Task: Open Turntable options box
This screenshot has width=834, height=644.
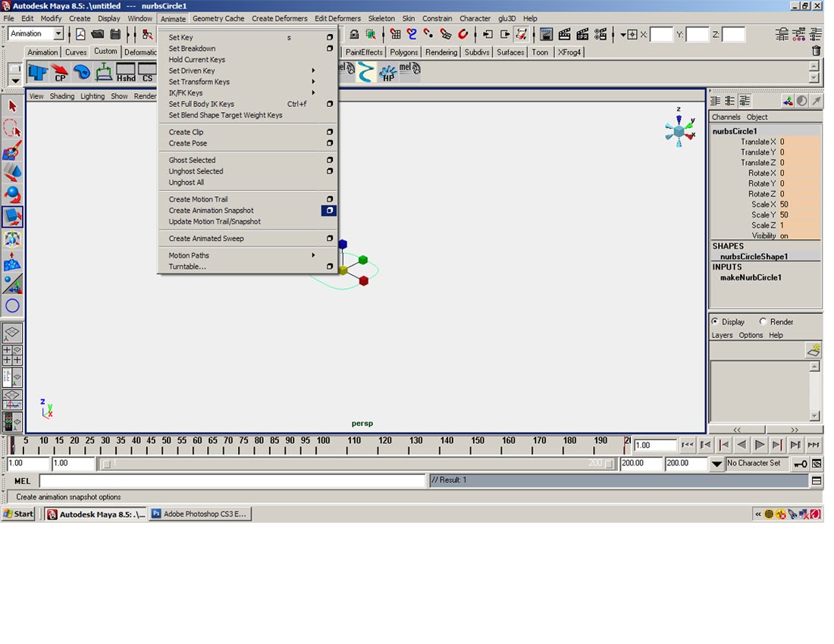Action: (x=330, y=267)
